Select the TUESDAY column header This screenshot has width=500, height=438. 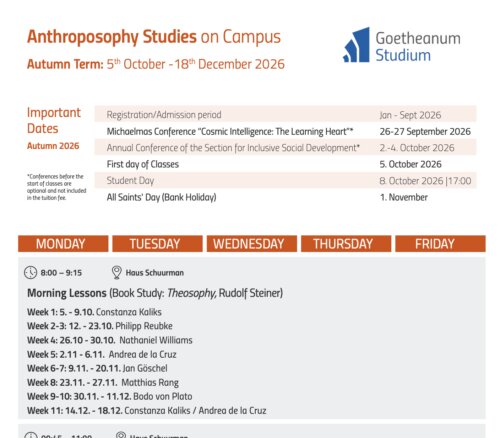coord(157,244)
